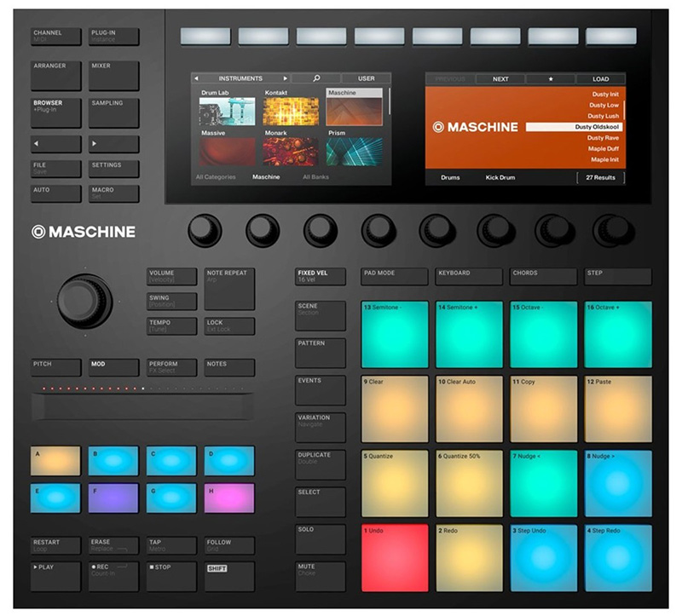The image size is (682, 616).
Task: Switch to STEP mode
Action: point(617,277)
